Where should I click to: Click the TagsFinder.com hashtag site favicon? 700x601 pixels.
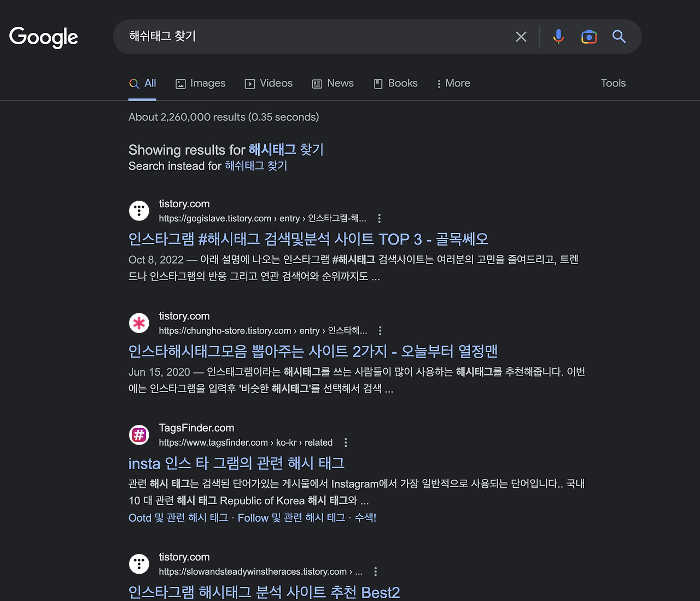click(x=139, y=435)
